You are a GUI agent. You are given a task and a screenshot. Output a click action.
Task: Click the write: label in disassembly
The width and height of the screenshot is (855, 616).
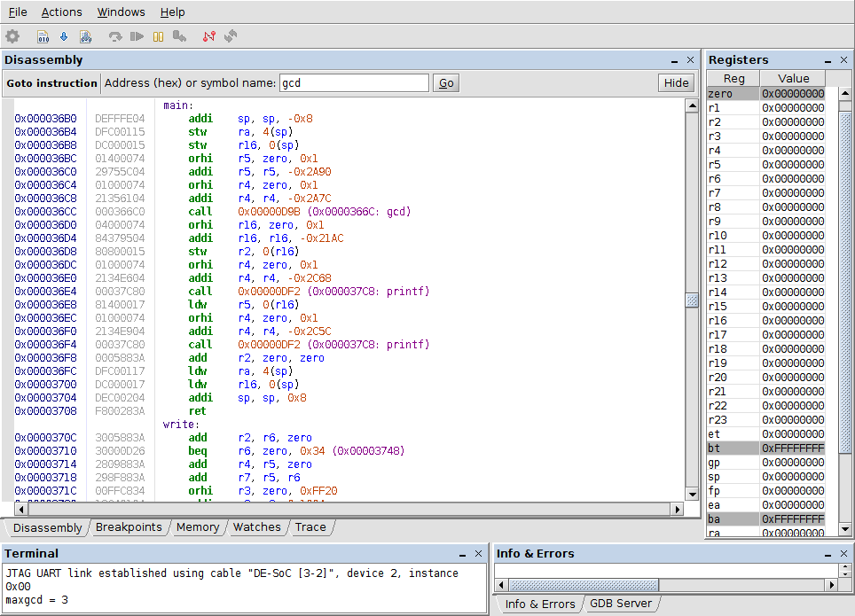coord(181,425)
